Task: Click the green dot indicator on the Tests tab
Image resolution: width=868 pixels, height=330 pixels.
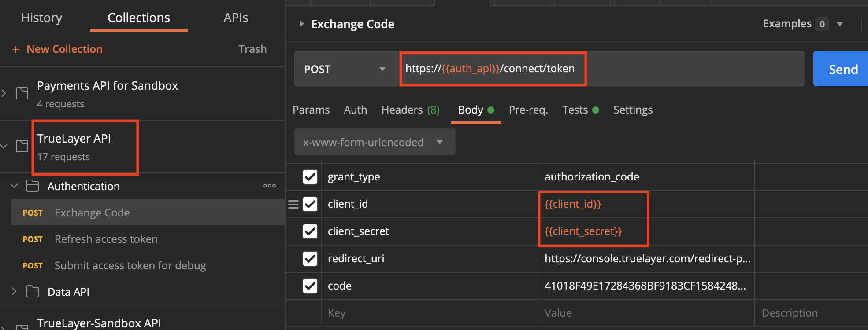Action: pyautogui.click(x=596, y=110)
